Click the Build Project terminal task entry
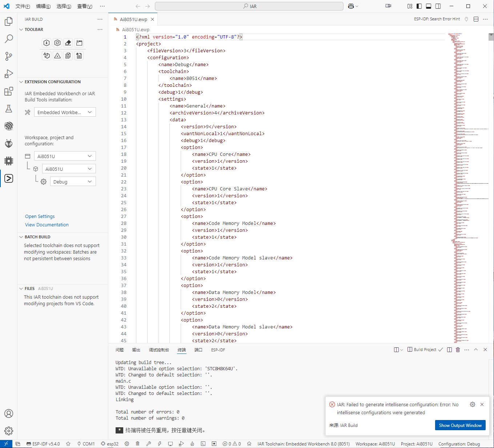Image resolution: width=494 pixels, height=448 pixels. point(425,350)
